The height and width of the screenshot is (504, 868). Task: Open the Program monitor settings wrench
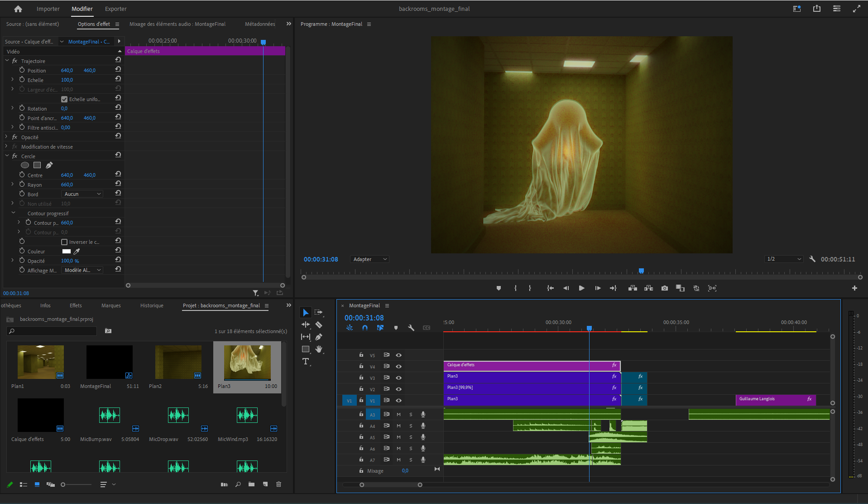tap(812, 259)
